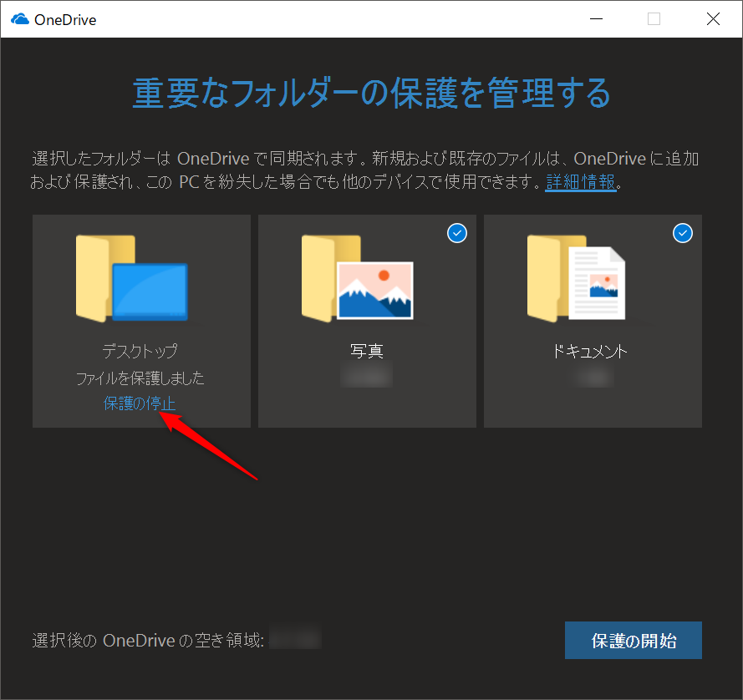
Task: Open the 詳細情報 link
Action: click(581, 182)
